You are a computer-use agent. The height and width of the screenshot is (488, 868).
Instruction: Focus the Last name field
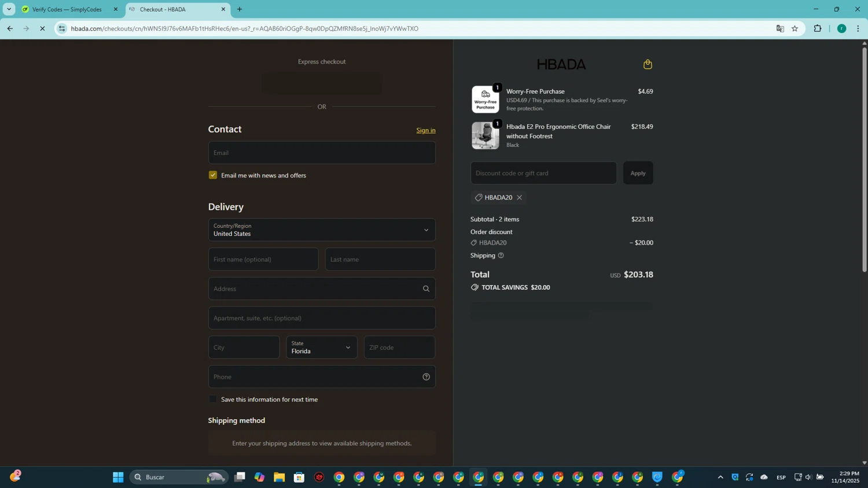click(380, 259)
